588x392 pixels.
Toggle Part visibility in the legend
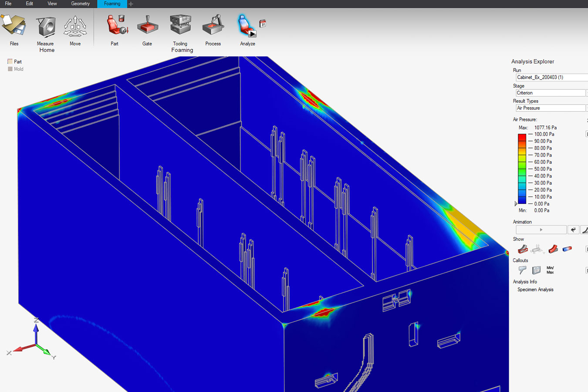tap(10, 62)
